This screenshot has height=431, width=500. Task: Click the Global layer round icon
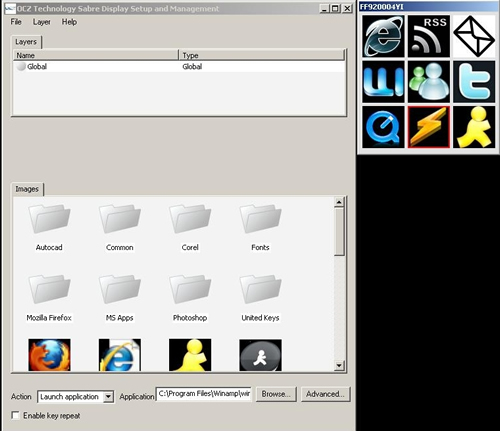[21, 66]
